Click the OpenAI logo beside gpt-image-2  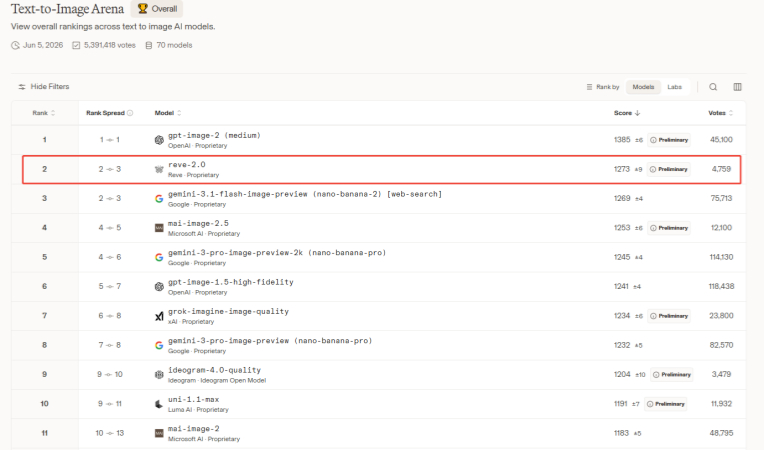(x=159, y=140)
